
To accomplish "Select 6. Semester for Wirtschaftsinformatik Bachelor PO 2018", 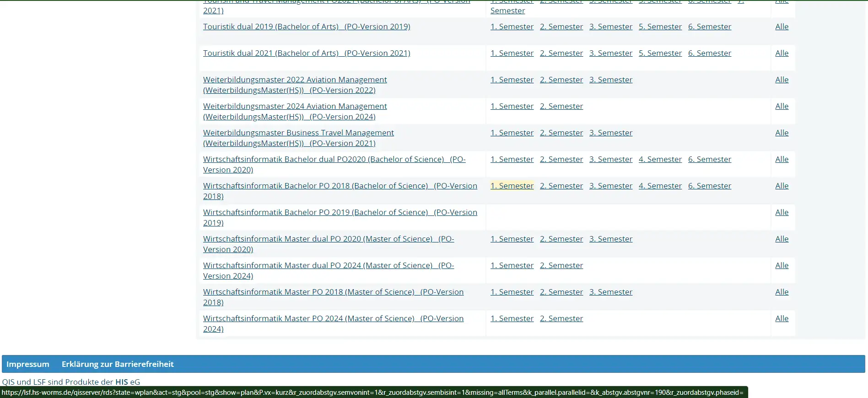I will click(709, 186).
